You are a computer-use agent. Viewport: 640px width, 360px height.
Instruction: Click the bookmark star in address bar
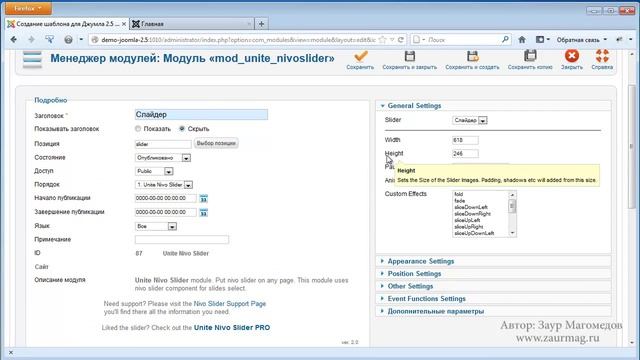coord(382,40)
